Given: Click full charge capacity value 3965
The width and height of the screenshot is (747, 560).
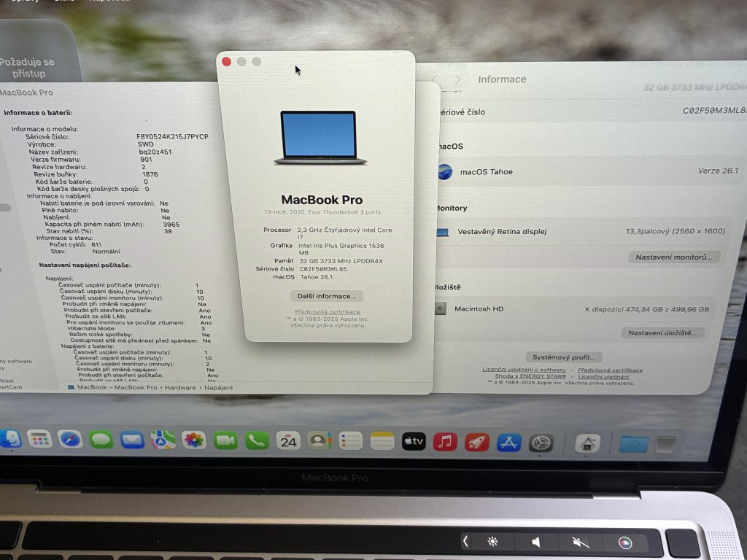Looking at the screenshot, I should pos(171,225).
